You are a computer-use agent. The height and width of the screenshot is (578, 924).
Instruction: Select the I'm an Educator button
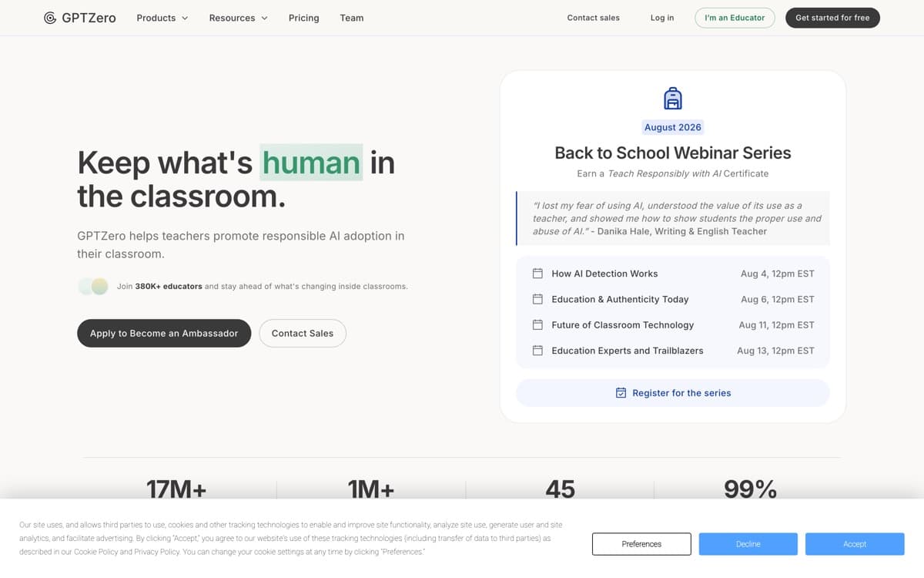(x=735, y=18)
